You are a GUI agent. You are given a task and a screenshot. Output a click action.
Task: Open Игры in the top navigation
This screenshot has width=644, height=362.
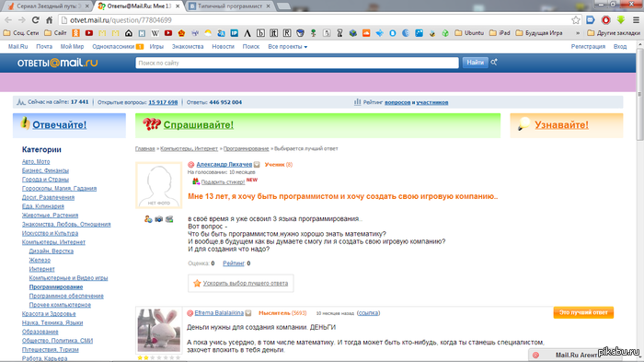coord(156,47)
